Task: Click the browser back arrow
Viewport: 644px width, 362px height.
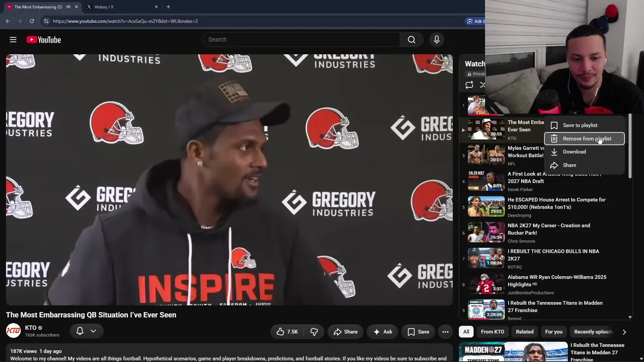Action: tap(8, 21)
